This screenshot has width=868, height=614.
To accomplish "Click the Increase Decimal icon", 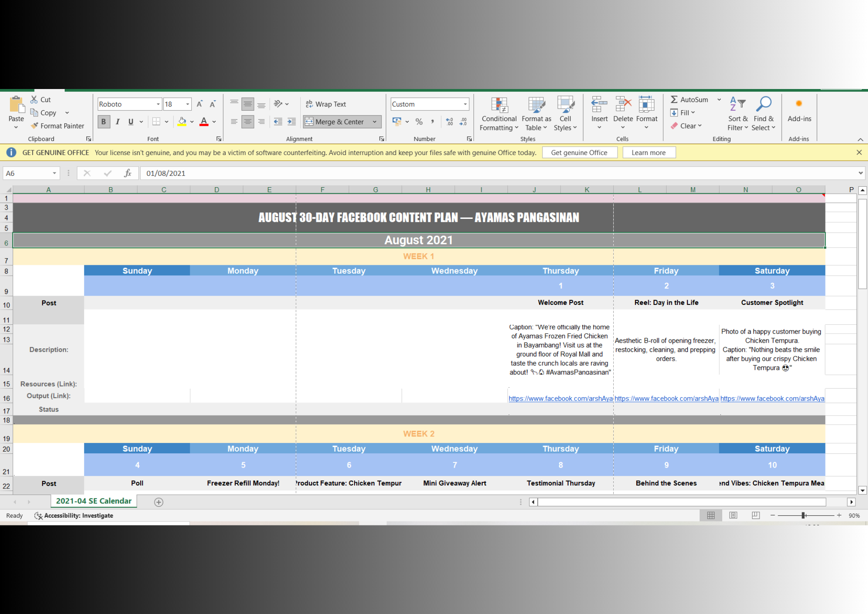I will coord(450,122).
